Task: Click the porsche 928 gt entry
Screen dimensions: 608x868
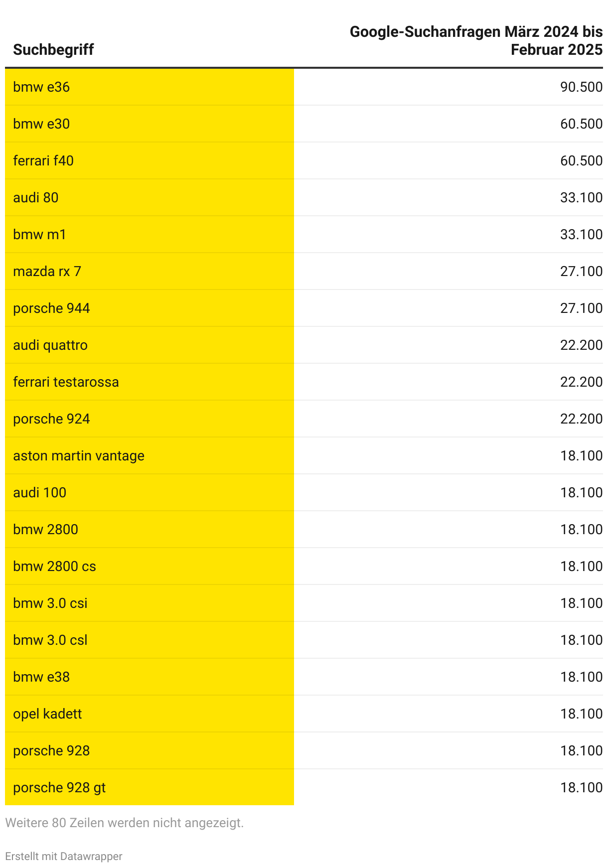Action: click(x=59, y=788)
